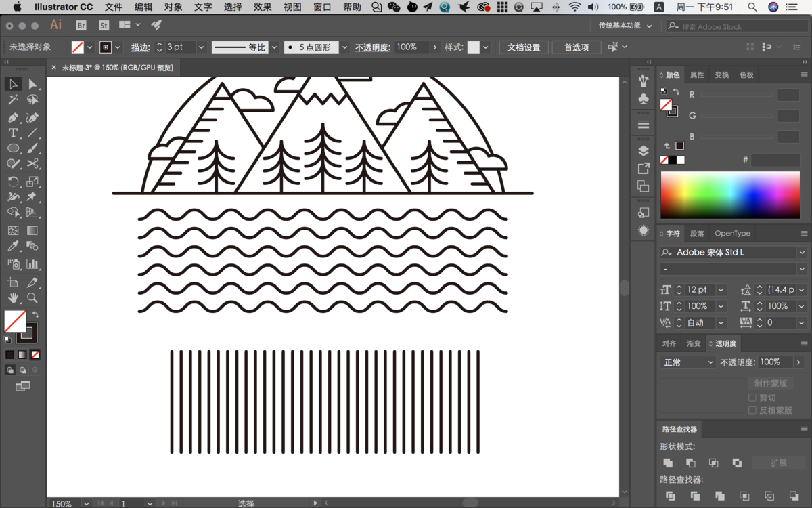This screenshot has height=508, width=812.
Task: Open the font size 12 pt dropdown
Action: 721,289
